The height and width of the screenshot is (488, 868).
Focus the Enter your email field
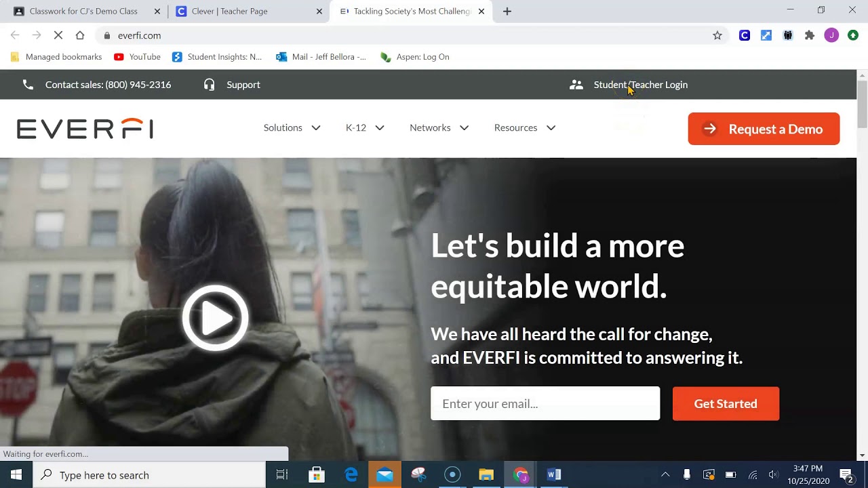pyautogui.click(x=545, y=403)
